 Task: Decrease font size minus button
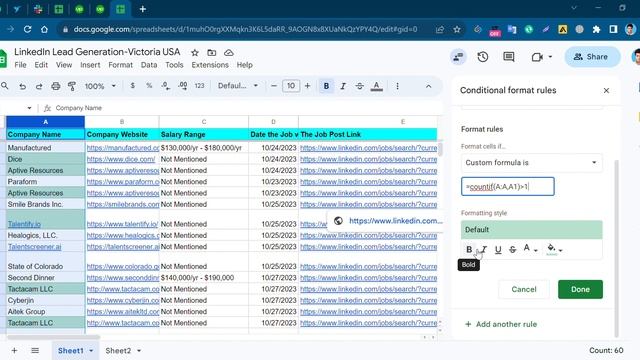coord(273,86)
